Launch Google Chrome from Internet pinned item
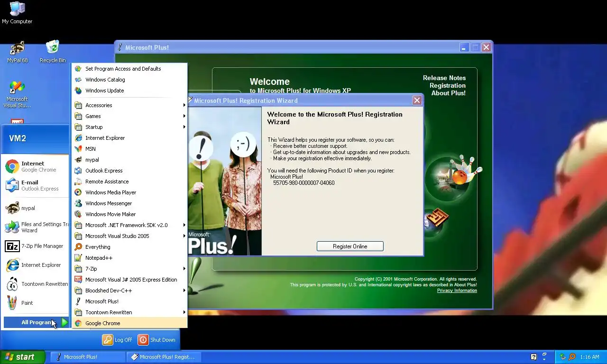 coord(36,166)
